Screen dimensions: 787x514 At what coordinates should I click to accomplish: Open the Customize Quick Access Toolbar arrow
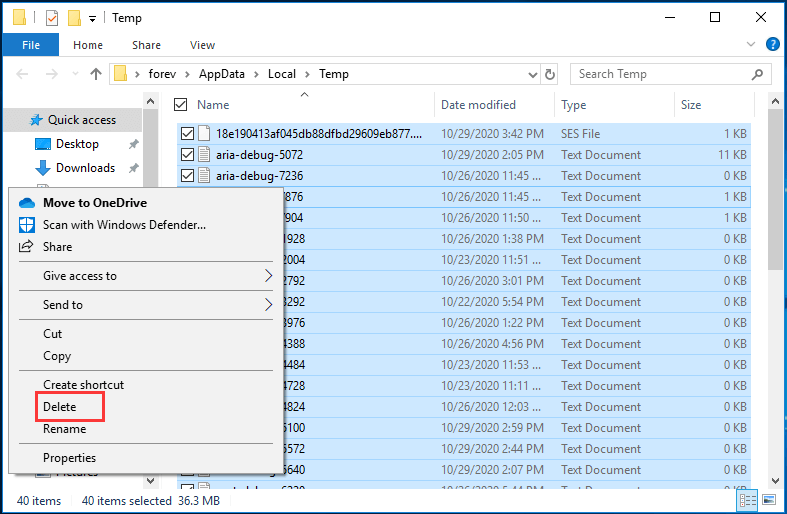pos(92,19)
